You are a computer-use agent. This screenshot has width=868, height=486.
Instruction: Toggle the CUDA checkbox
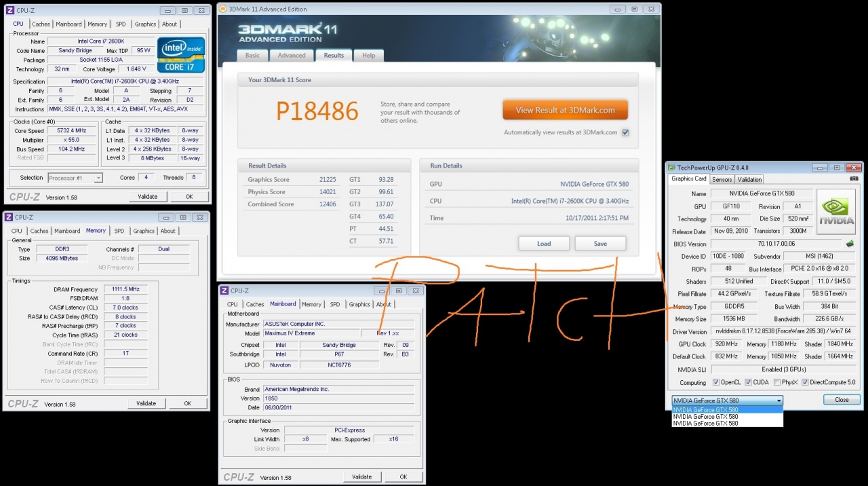click(748, 382)
